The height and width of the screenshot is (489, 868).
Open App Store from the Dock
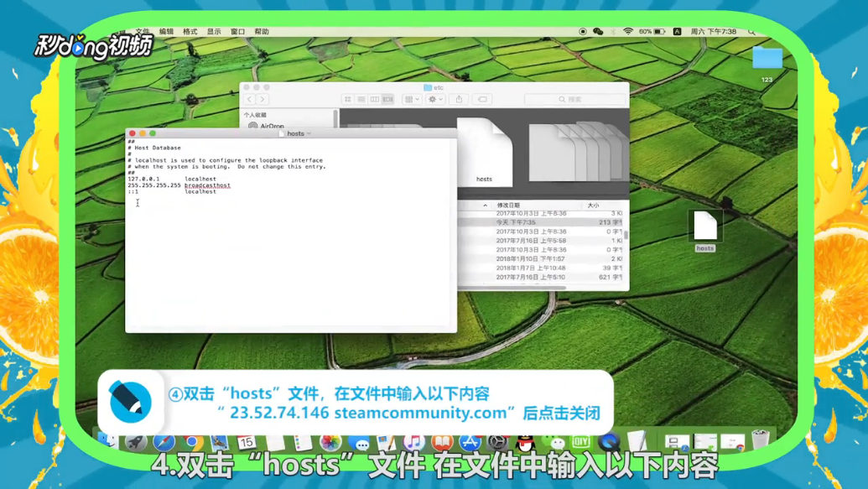470,442
